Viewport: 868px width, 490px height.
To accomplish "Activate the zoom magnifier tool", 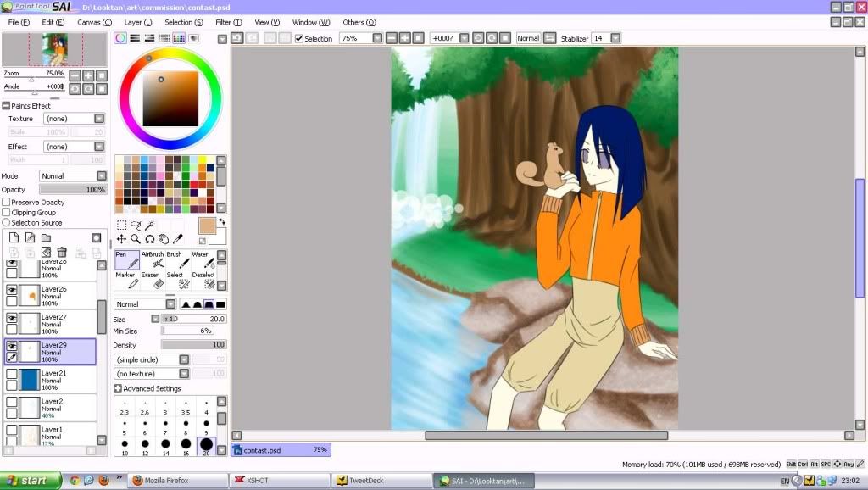I will [136, 239].
